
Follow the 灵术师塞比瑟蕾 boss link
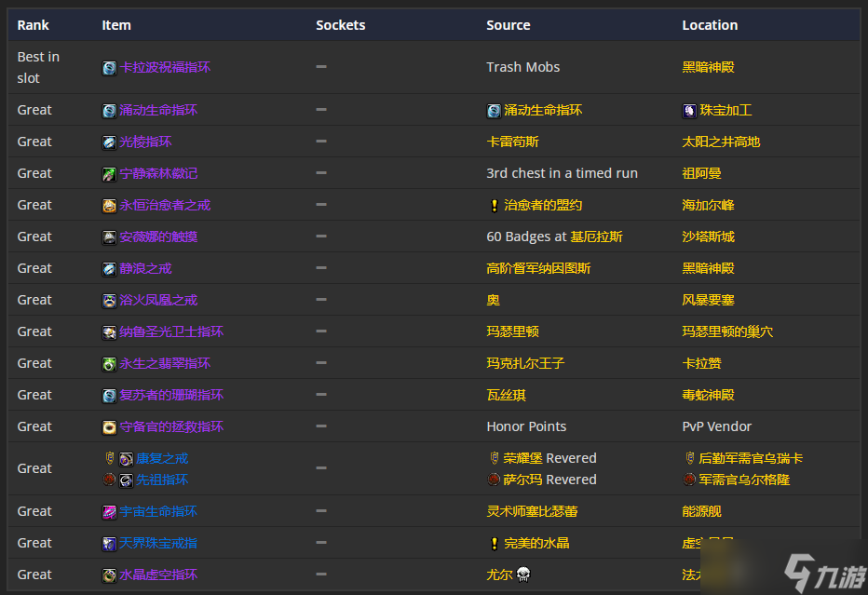[x=532, y=512]
